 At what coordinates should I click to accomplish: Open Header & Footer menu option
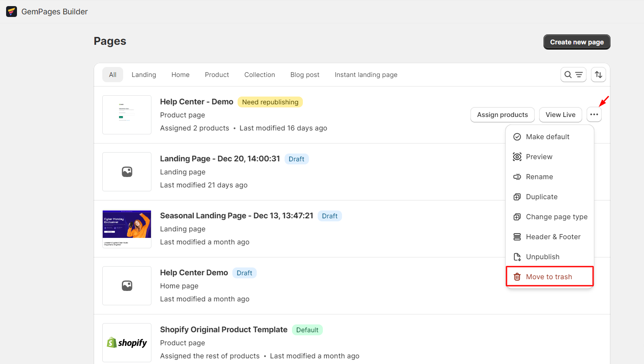pos(553,237)
